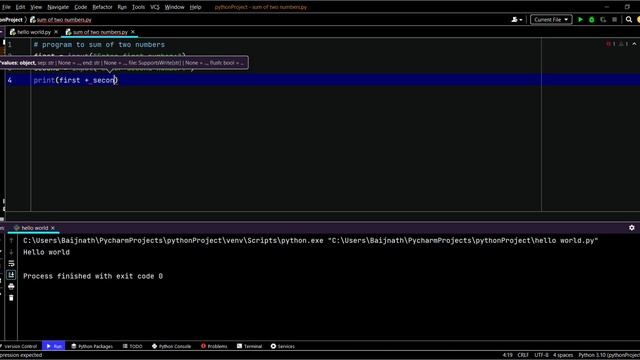This screenshot has height=360, width=640.
Task: Open the user account icon dropdown
Action: (x=517, y=20)
